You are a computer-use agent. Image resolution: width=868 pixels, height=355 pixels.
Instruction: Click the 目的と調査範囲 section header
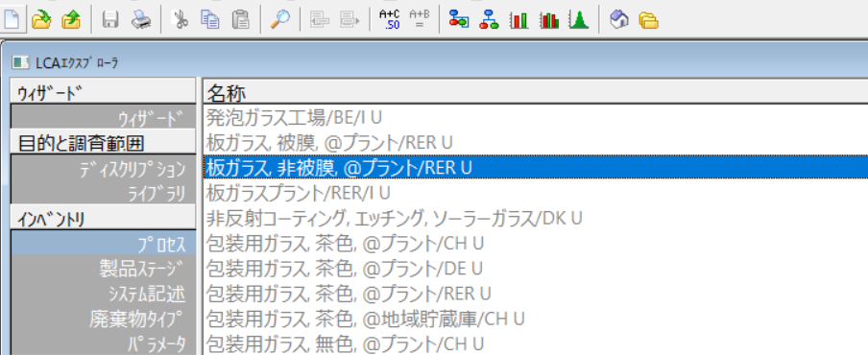(103, 143)
